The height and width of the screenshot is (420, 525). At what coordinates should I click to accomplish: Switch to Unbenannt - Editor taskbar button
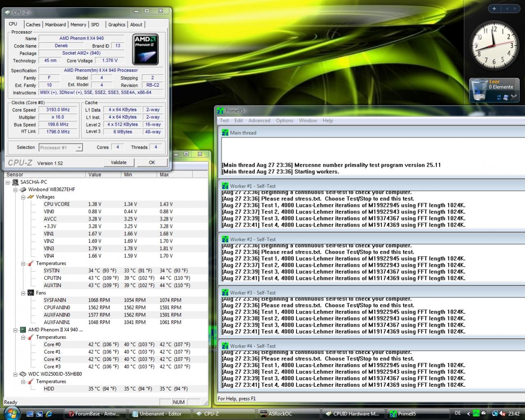pyautogui.click(x=160, y=413)
